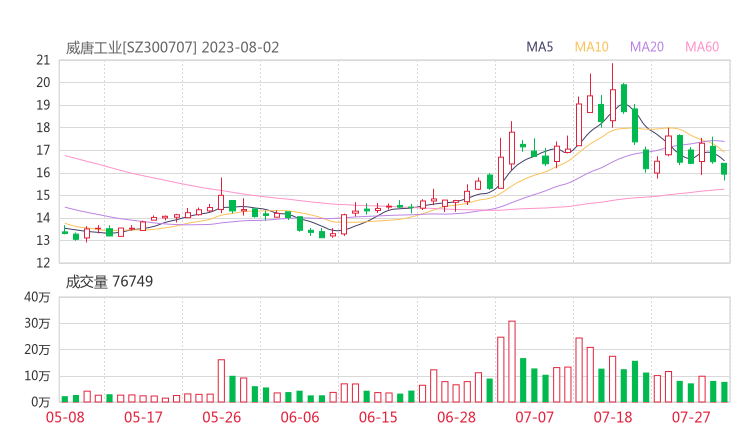Click the MA5 legend label
Screen dimensions: 740x440
[539, 47]
